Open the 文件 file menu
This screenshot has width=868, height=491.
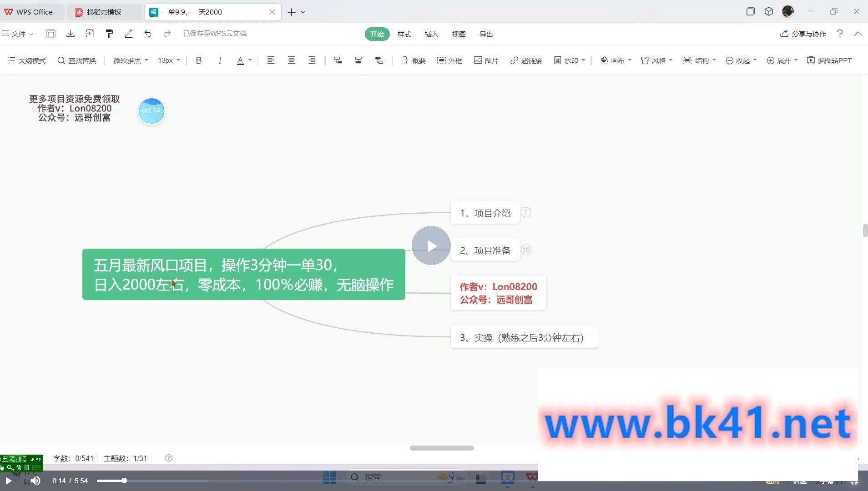click(18, 34)
